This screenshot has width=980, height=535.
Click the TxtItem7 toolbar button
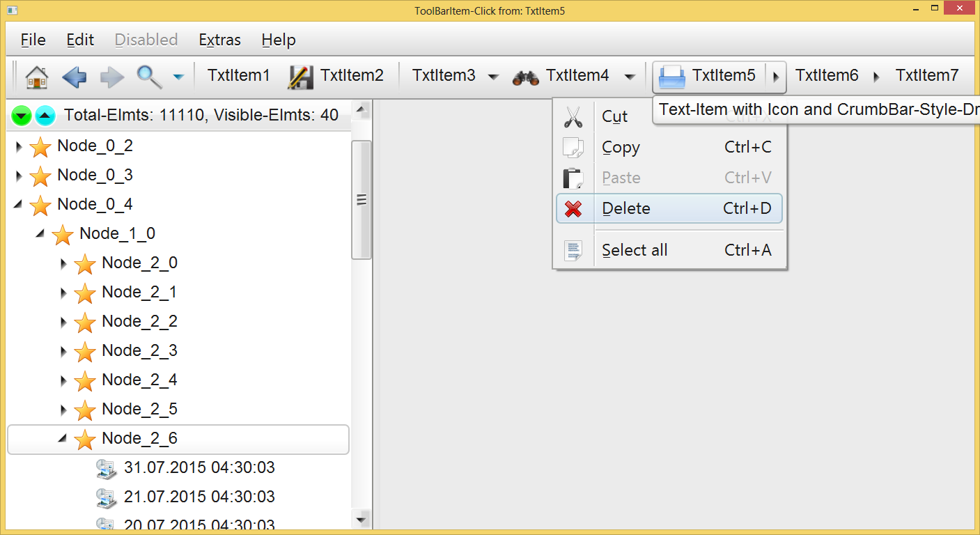pos(926,75)
